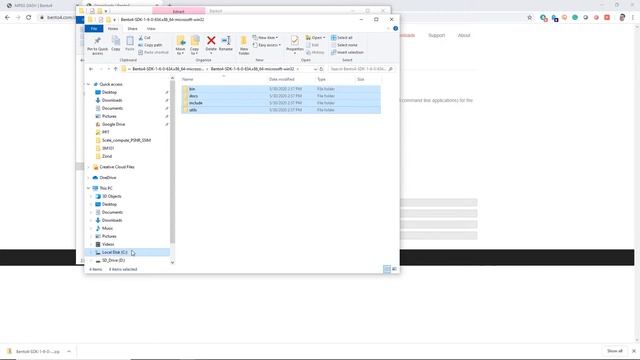Click Explorer up-one-level arrow
This screenshot has height=360, width=640.
point(116,69)
